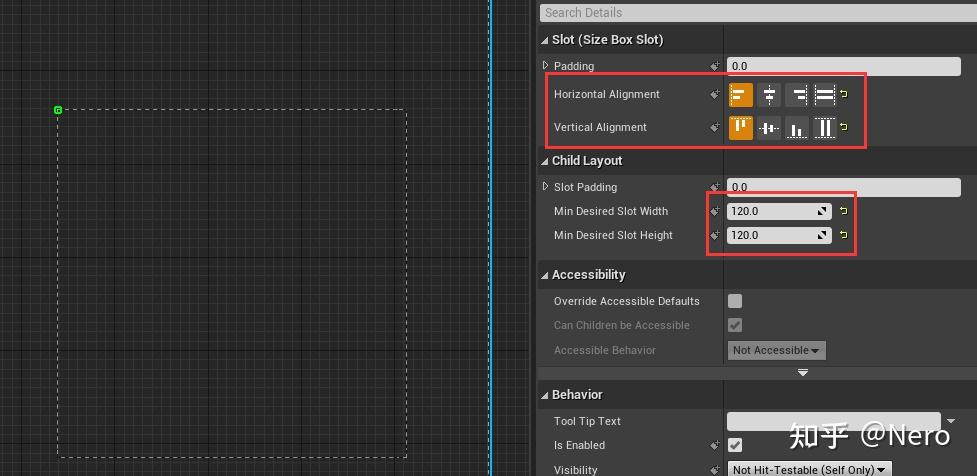Click the Tool Tip Text field

[833, 421]
